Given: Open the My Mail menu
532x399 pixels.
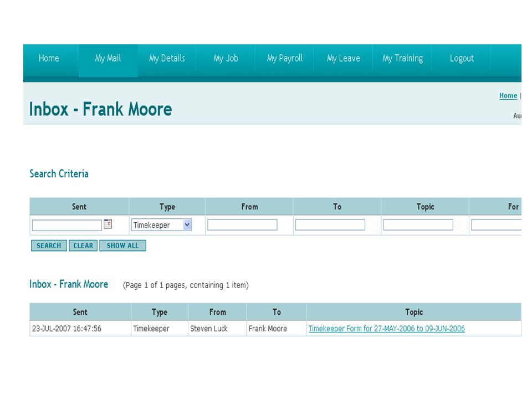Looking at the screenshot, I should pos(108,58).
